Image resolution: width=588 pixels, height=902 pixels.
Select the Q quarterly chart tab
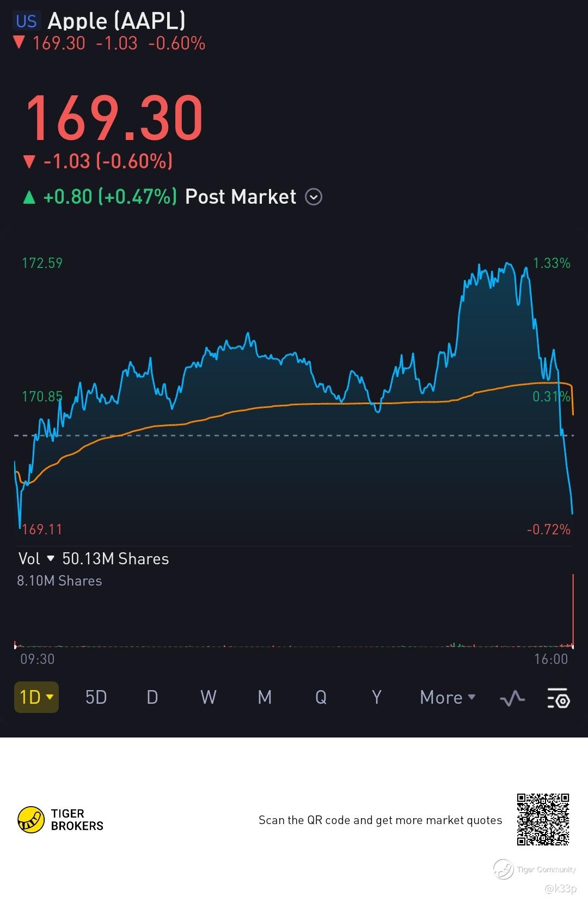pos(321,698)
